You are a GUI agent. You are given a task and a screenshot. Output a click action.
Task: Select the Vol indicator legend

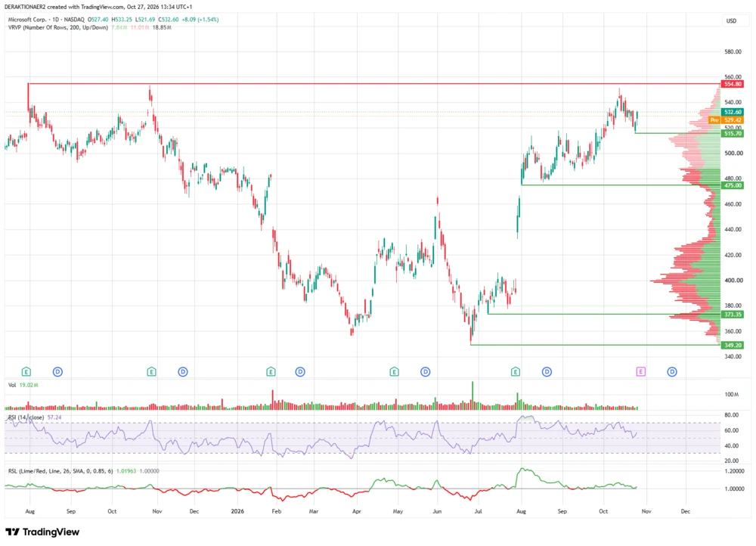(x=12, y=385)
